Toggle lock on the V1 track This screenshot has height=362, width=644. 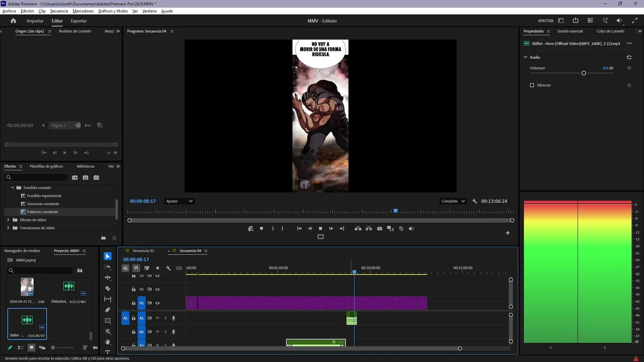[133, 303]
